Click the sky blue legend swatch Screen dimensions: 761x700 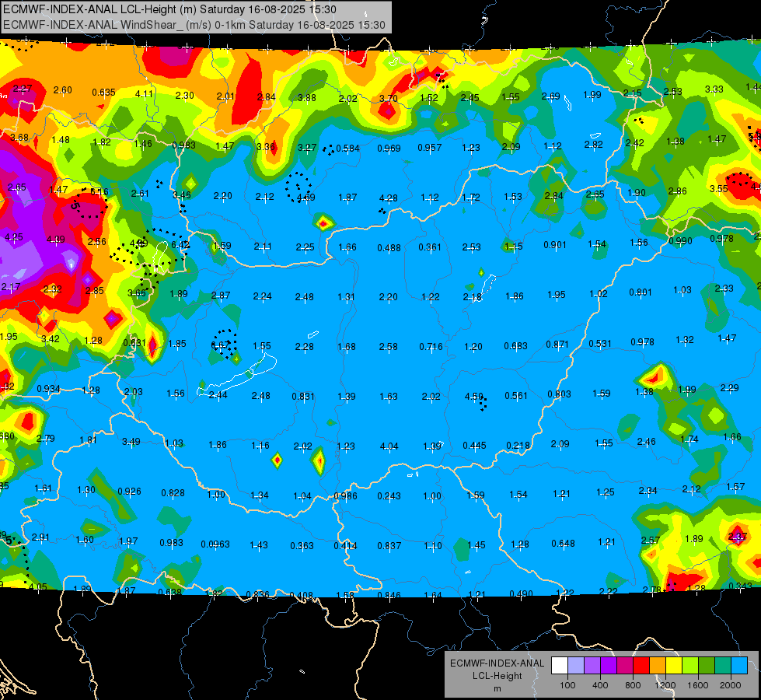point(740,665)
